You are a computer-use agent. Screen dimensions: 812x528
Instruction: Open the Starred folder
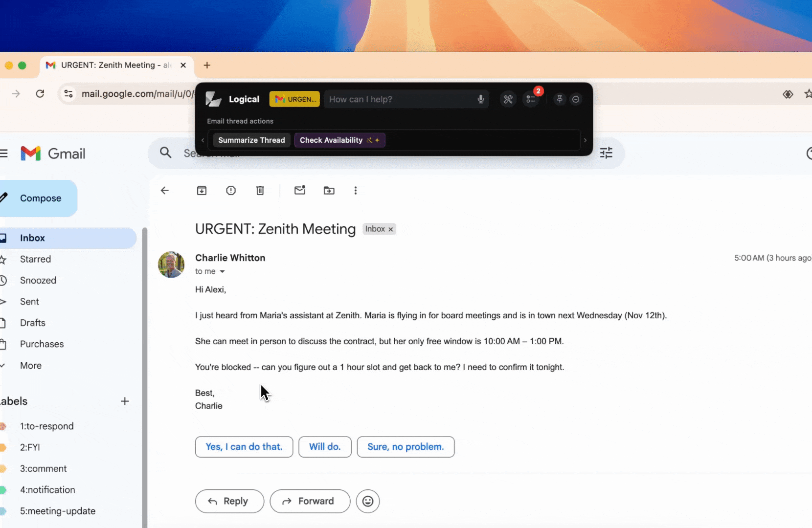click(35, 259)
